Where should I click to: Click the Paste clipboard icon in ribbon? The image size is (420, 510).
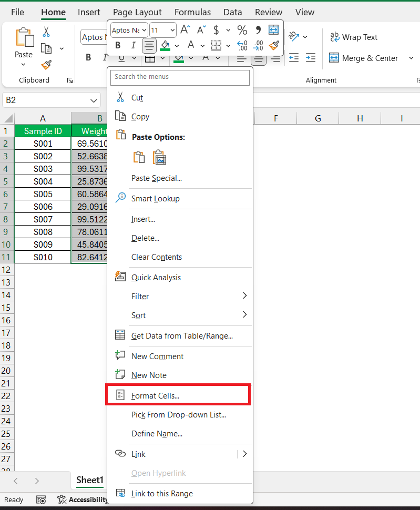pyautogui.click(x=25, y=37)
